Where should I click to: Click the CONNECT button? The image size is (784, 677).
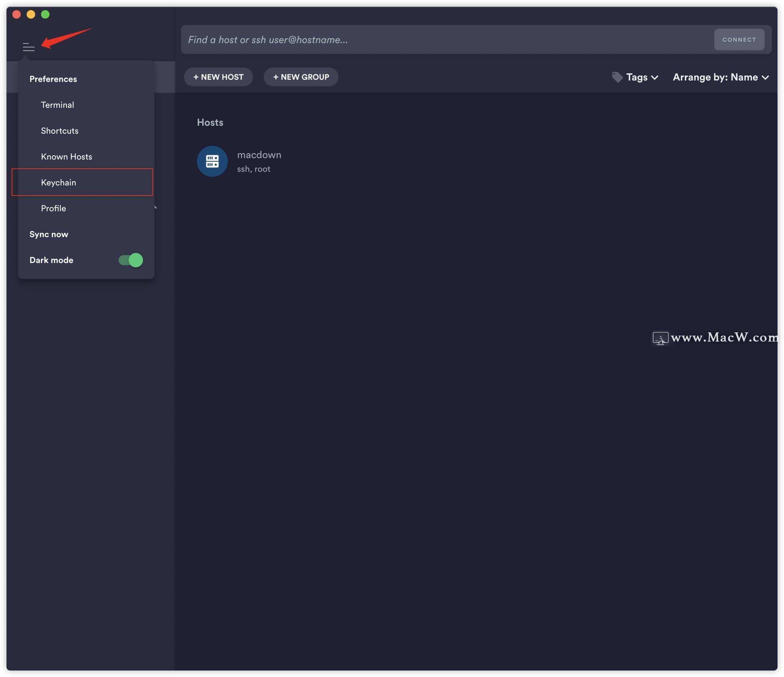tap(739, 40)
